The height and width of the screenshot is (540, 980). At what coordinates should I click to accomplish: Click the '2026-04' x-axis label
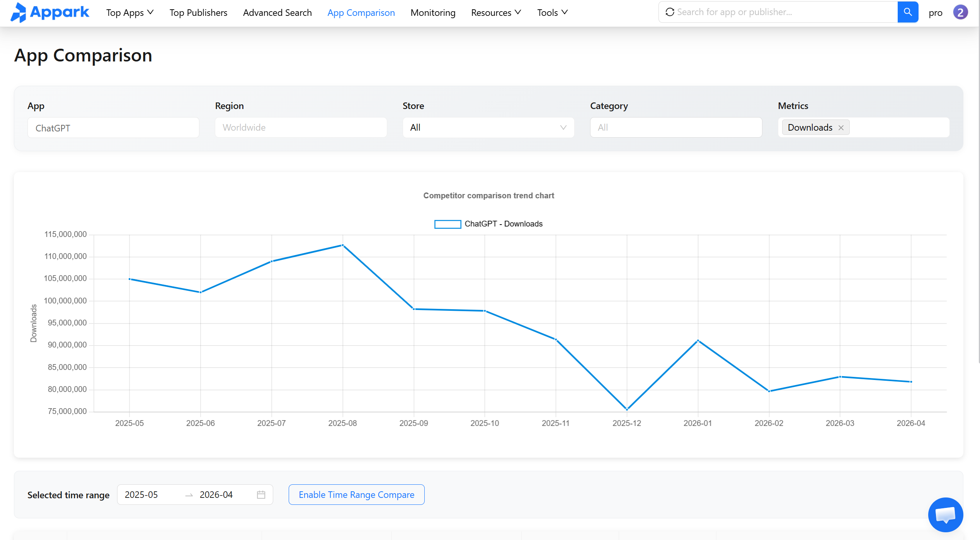click(911, 423)
